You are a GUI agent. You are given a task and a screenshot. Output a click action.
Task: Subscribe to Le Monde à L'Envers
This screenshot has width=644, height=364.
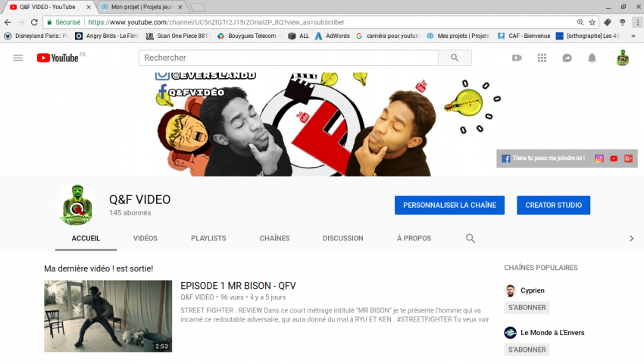527,350
